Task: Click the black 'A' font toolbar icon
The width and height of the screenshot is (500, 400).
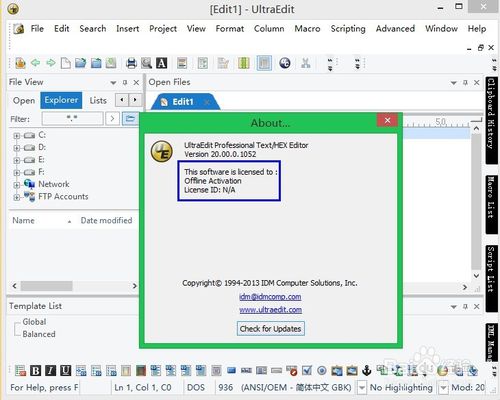Action: click(x=162, y=63)
